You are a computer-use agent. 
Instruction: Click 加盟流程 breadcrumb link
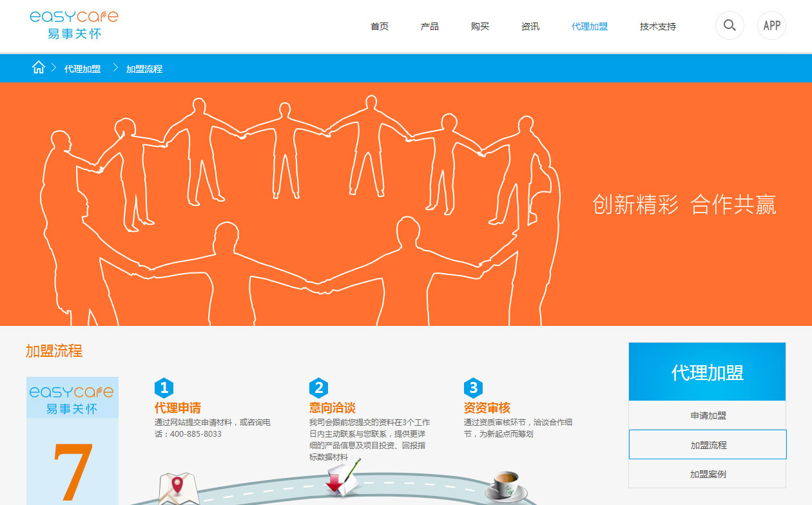(144, 69)
